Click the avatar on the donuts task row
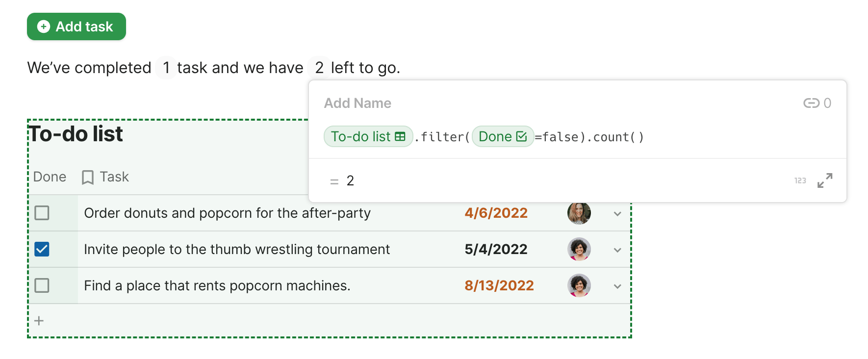 click(x=579, y=213)
